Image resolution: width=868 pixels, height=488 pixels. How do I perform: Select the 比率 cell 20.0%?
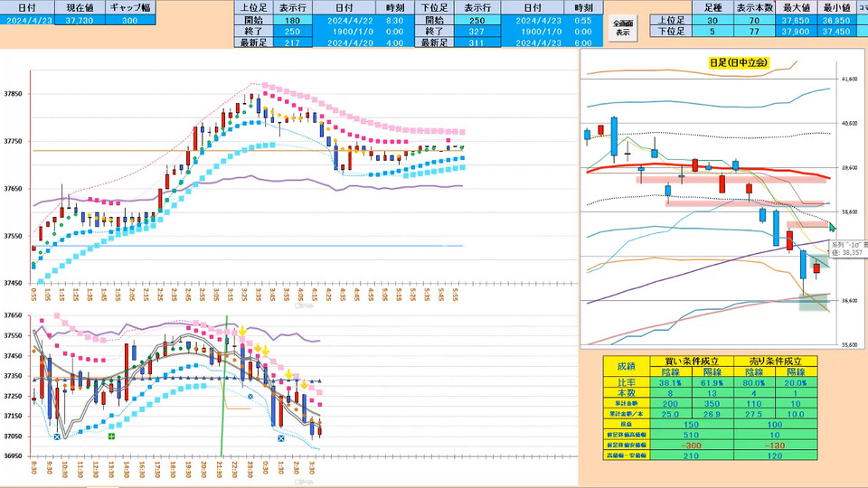(796, 382)
